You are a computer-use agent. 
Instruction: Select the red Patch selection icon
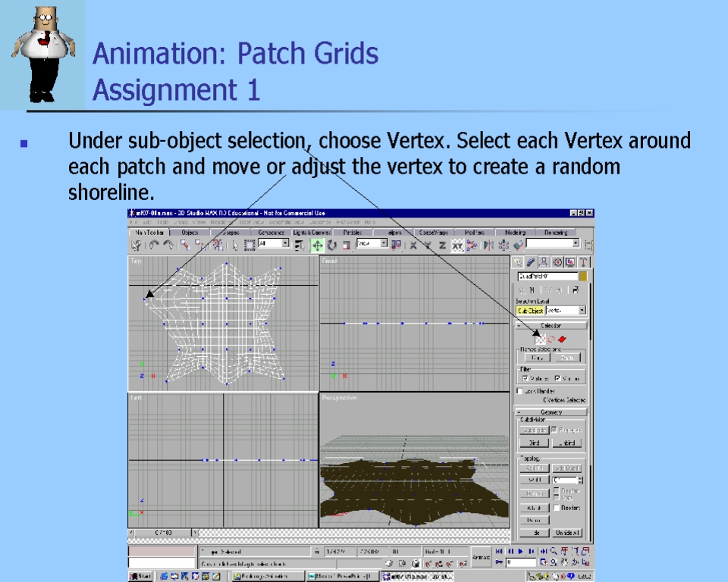coord(563,339)
